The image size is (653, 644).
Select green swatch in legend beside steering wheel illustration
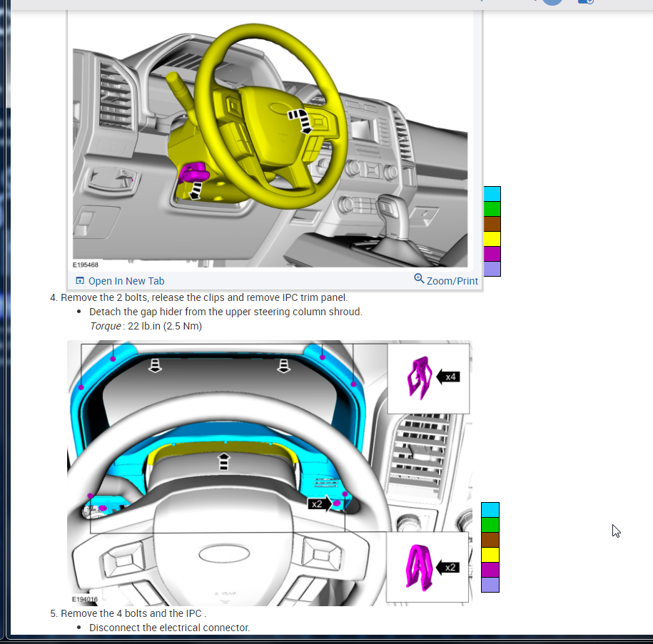(492, 209)
